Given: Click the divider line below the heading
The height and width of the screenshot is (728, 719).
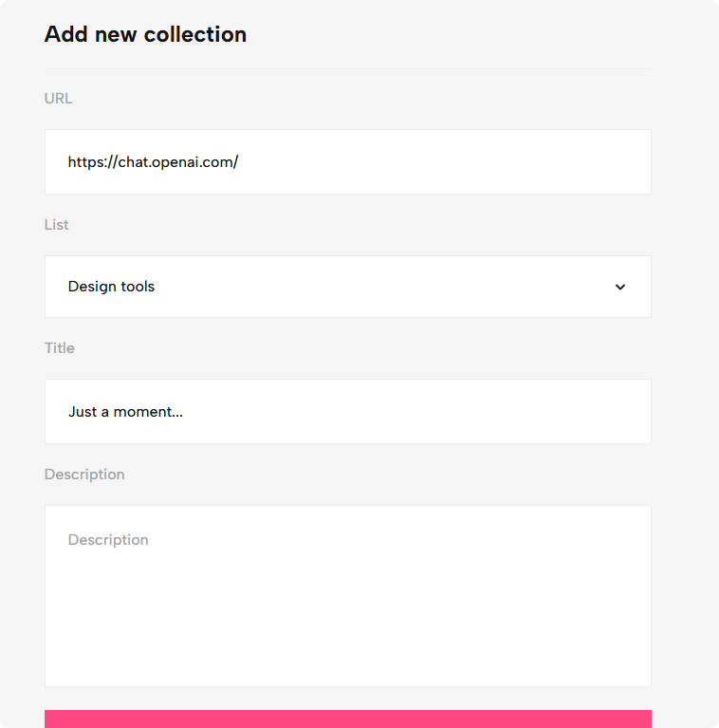Looking at the screenshot, I should point(348,68).
